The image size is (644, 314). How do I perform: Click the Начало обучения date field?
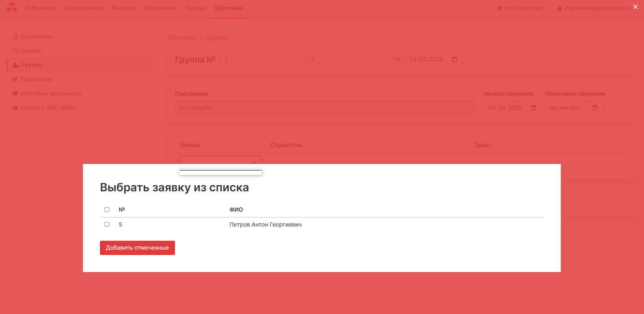tap(512, 108)
